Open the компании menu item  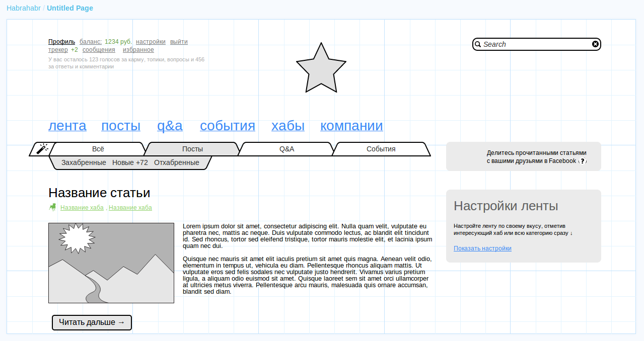[x=351, y=126]
